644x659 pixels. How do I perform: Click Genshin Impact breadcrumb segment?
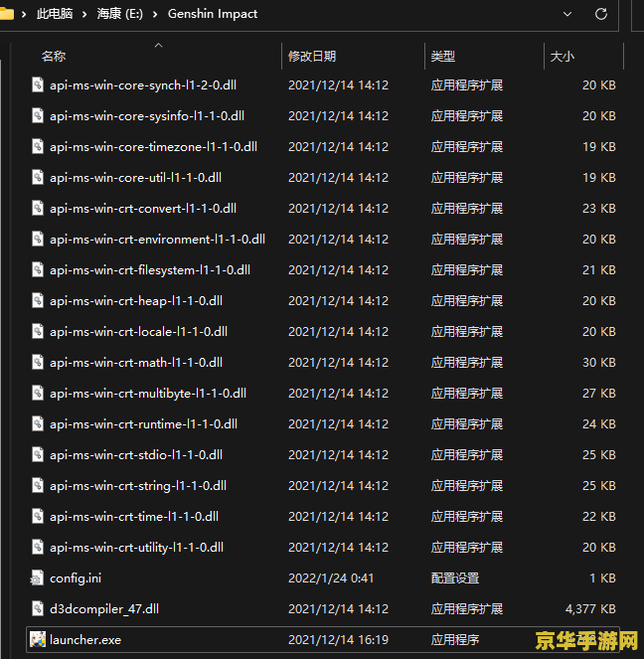click(x=213, y=14)
